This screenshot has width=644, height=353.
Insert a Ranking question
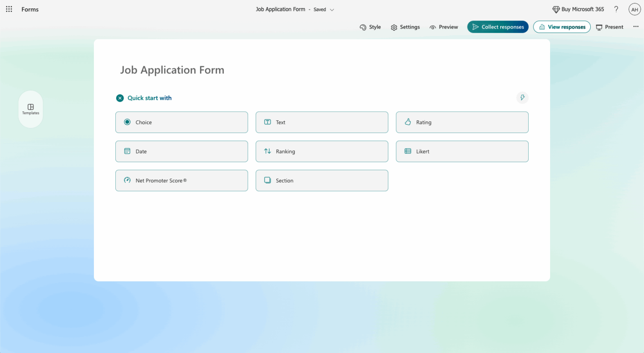point(322,151)
